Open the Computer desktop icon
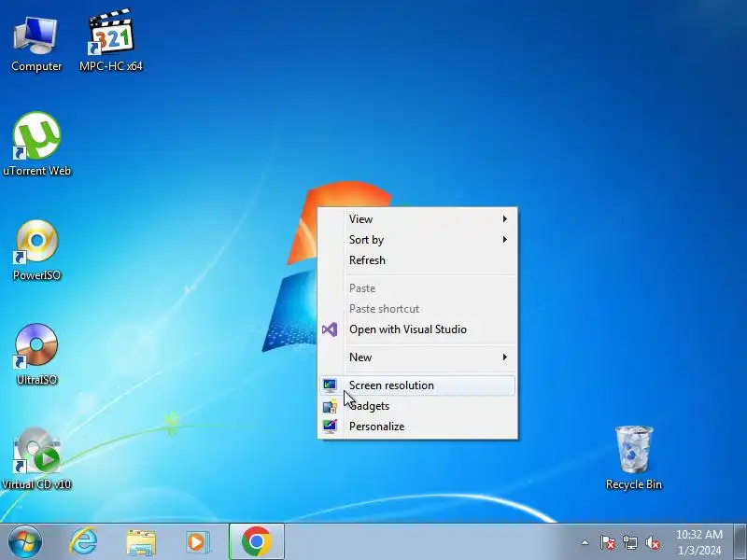Screen dimensions: 747x560 pos(36,43)
